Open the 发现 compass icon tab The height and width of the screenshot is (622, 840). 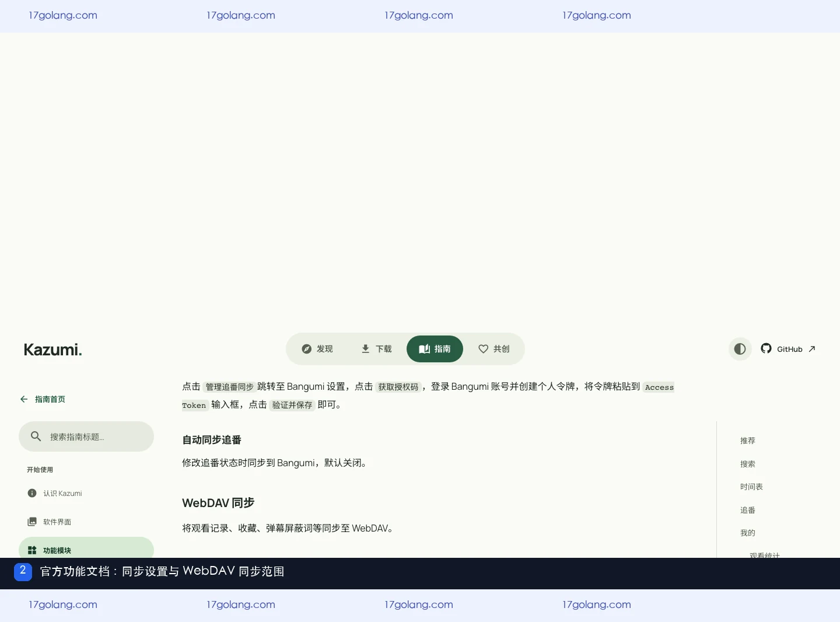[306, 349]
